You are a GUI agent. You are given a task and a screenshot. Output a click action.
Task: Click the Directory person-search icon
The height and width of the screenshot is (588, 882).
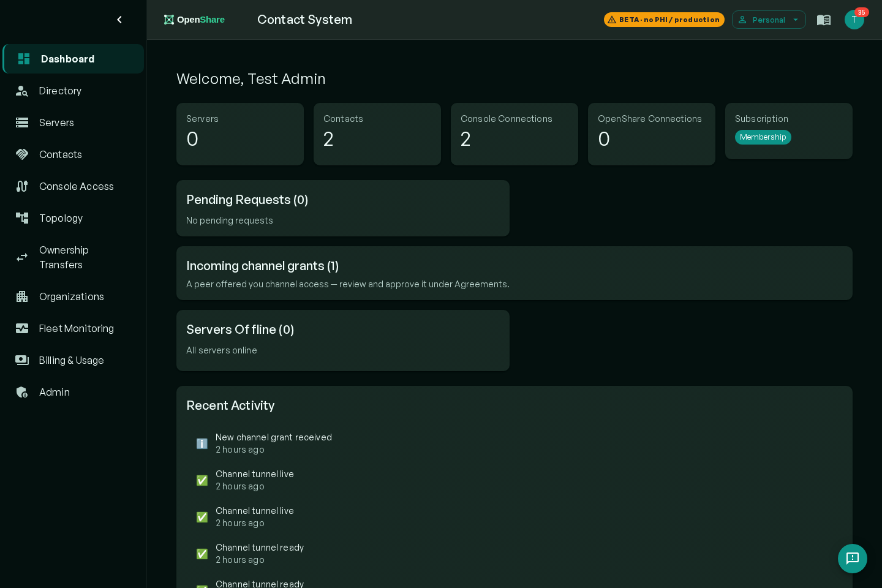pyautogui.click(x=22, y=91)
